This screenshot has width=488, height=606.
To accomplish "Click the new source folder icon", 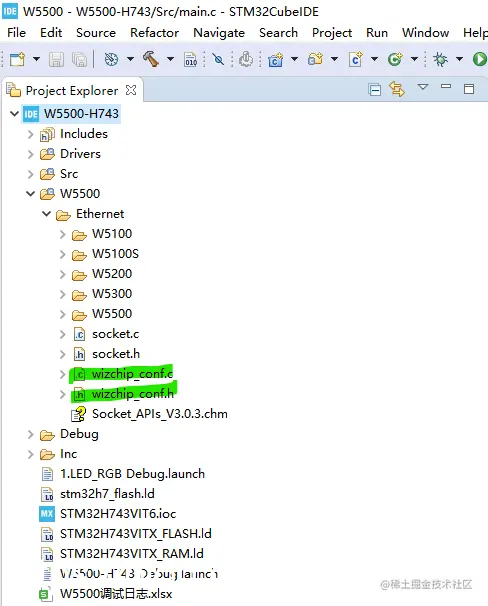I will click(x=315, y=59).
